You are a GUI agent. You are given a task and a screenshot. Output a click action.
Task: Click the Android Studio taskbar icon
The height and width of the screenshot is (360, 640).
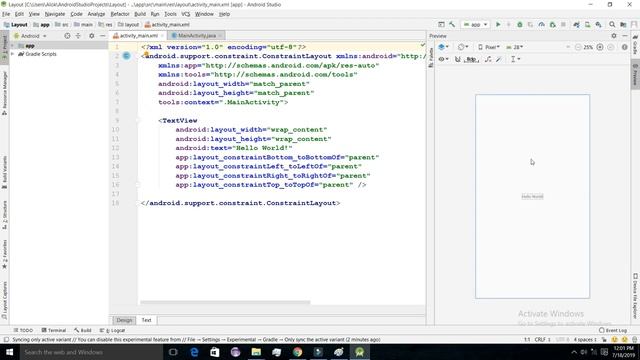click(x=360, y=352)
